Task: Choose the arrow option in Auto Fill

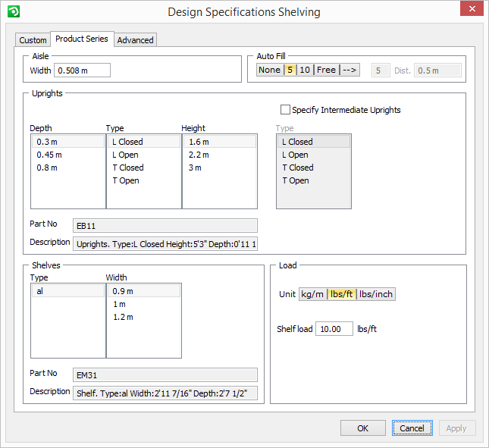Action: coord(350,70)
